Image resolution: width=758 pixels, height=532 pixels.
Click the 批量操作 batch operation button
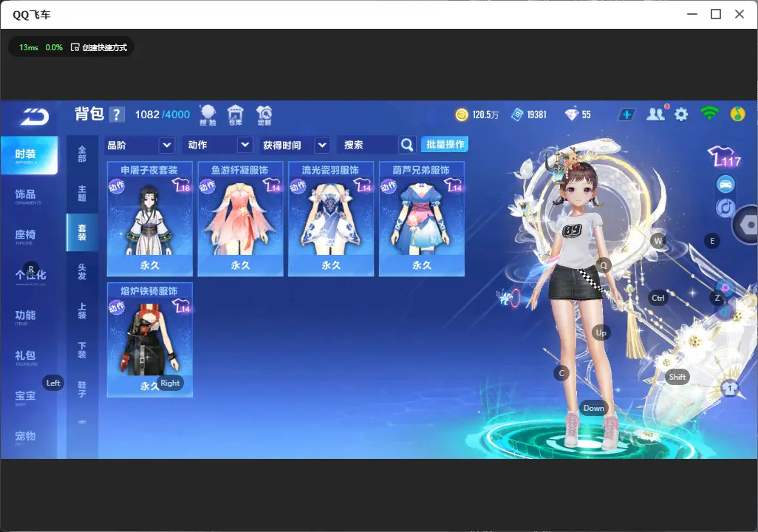click(x=445, y=145)
